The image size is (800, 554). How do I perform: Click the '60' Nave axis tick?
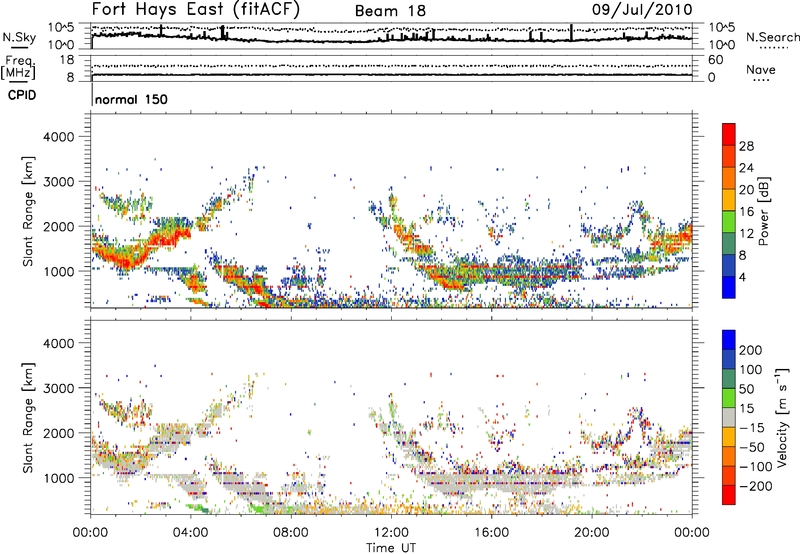coord(715,60)
